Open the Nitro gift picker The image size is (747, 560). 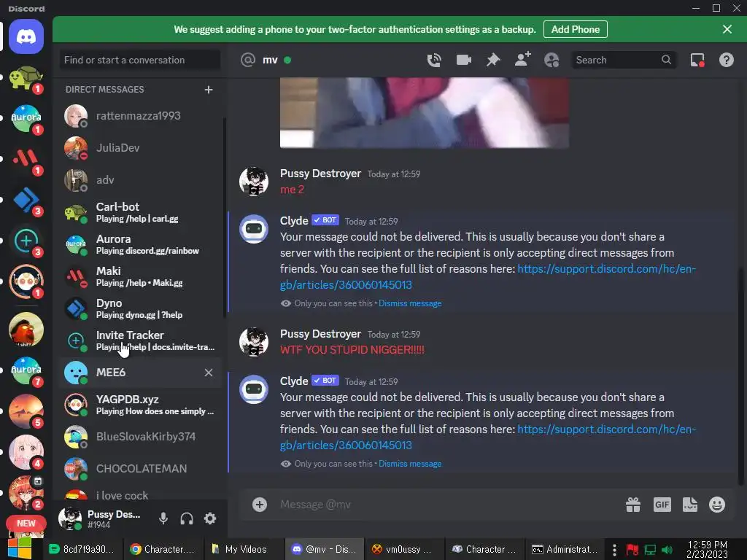pos(632,505)
